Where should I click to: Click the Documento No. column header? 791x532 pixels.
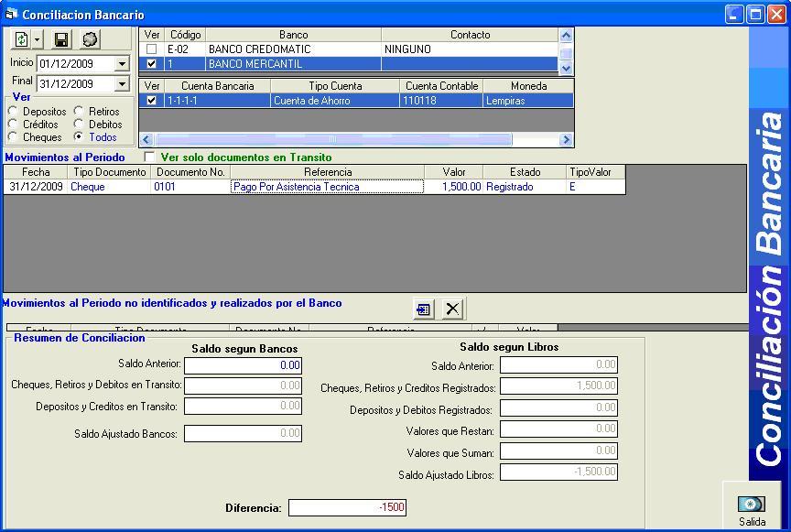click(x=190, y=172)
